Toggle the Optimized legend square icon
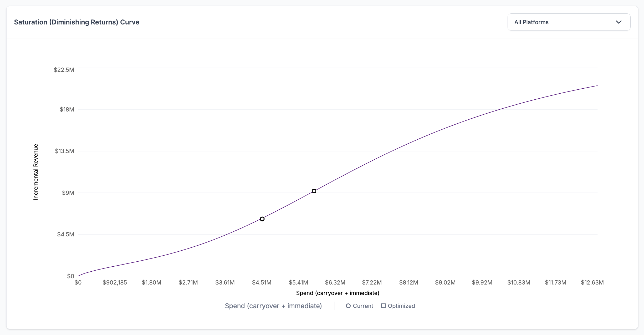The height and width of the screenshot is (335, 644). 383,306
